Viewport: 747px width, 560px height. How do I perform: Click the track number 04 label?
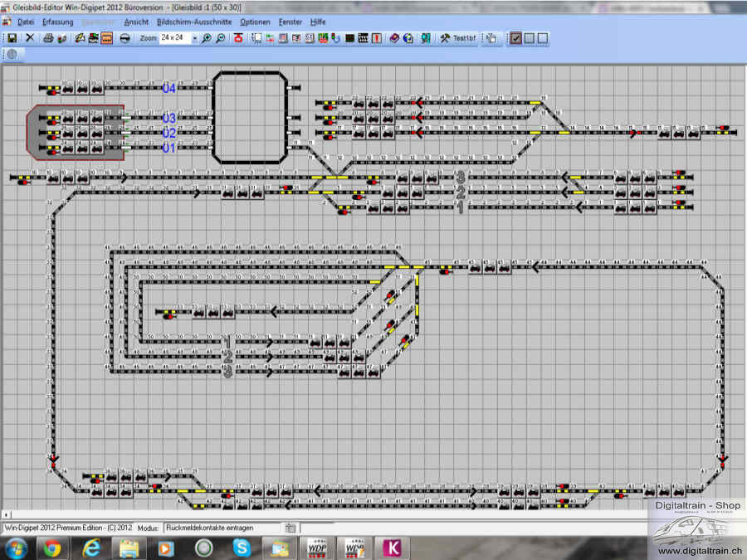(x=169, y=88)
